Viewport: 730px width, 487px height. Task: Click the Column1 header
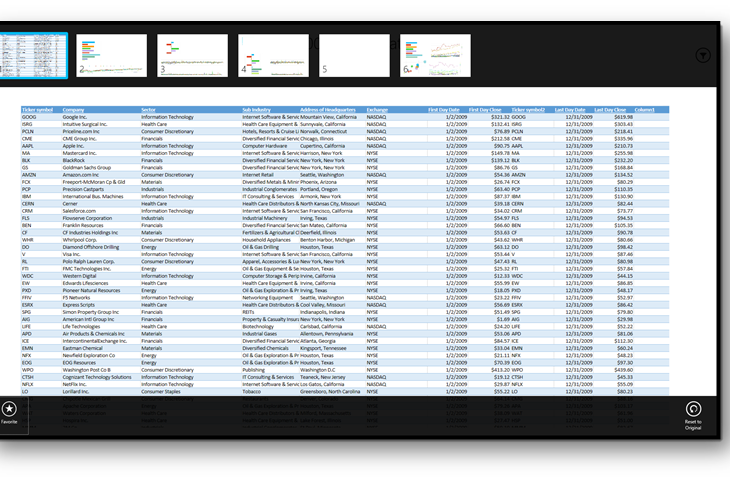coord(645,110)
